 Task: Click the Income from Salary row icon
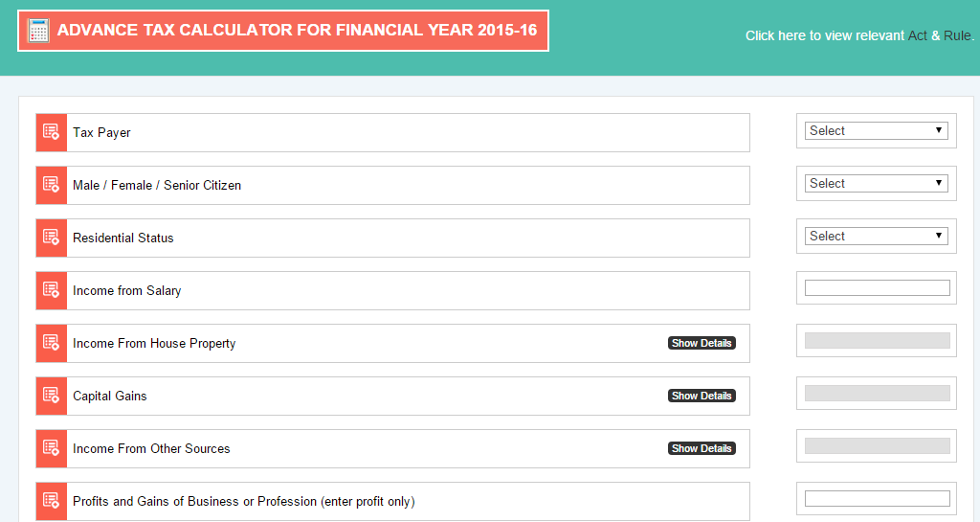(52, 290)
